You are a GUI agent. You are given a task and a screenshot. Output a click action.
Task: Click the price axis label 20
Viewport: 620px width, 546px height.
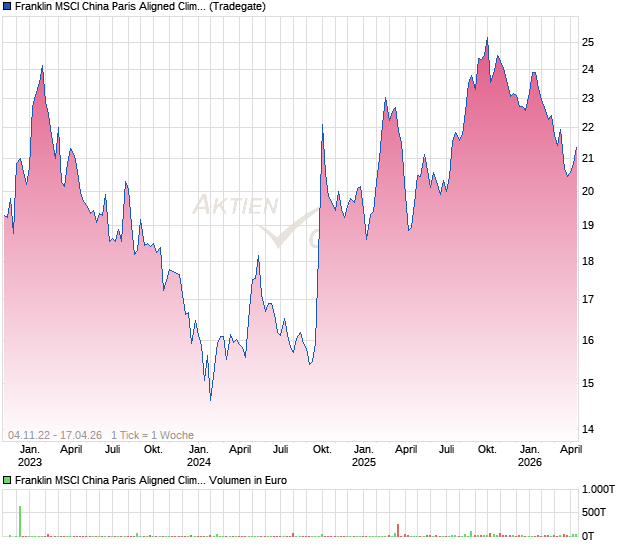click(x=588, y=191)
